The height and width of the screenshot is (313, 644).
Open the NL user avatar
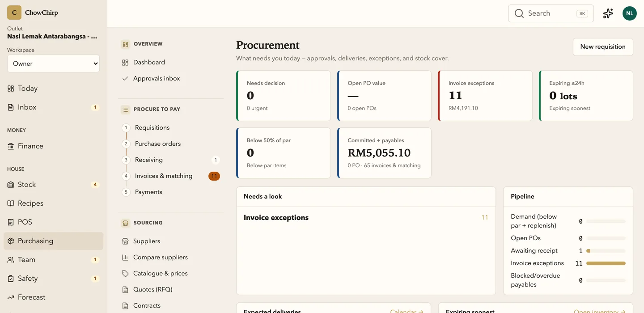tap(630, 13)
